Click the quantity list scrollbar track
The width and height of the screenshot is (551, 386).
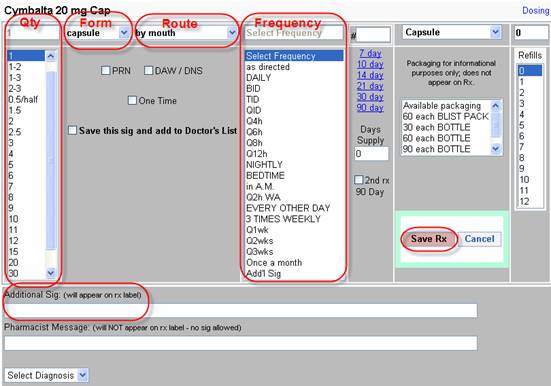(x=51, y=162)
